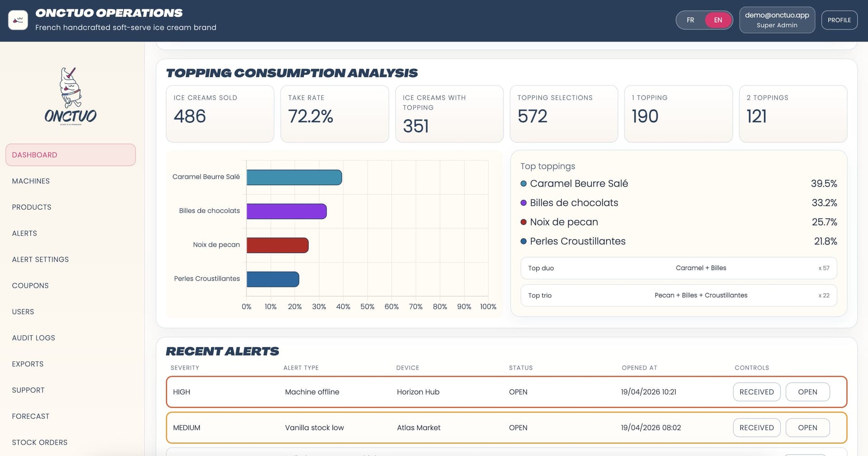The image size is (868, 456).
Task: Click the 39.5% value for Caramel Beurre Salé
Action: tap(824, 183)
